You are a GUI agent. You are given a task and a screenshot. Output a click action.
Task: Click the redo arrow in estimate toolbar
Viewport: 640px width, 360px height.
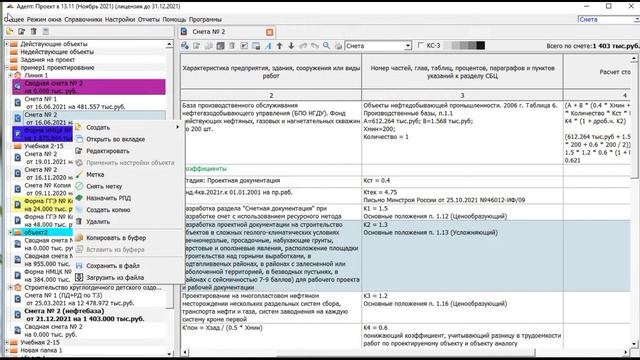[315, 46]
